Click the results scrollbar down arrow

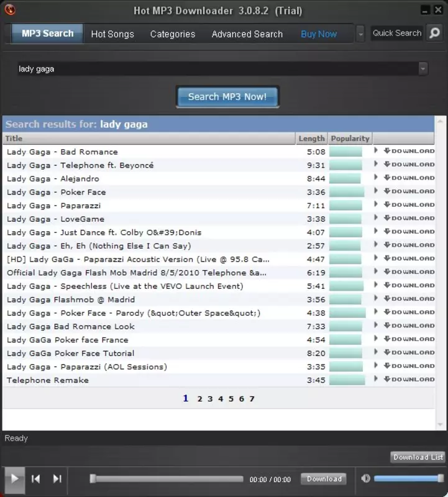[440, 424]
